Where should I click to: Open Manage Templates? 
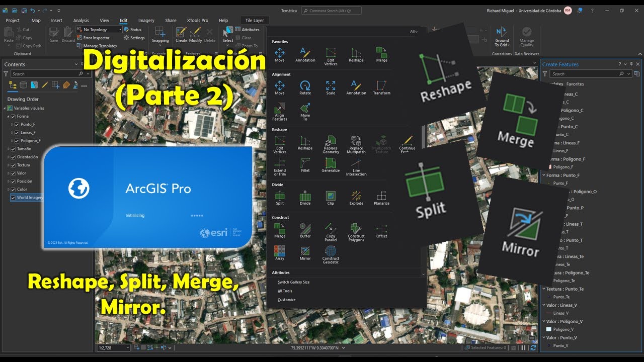pyautogui.click(x=97, y=46)
